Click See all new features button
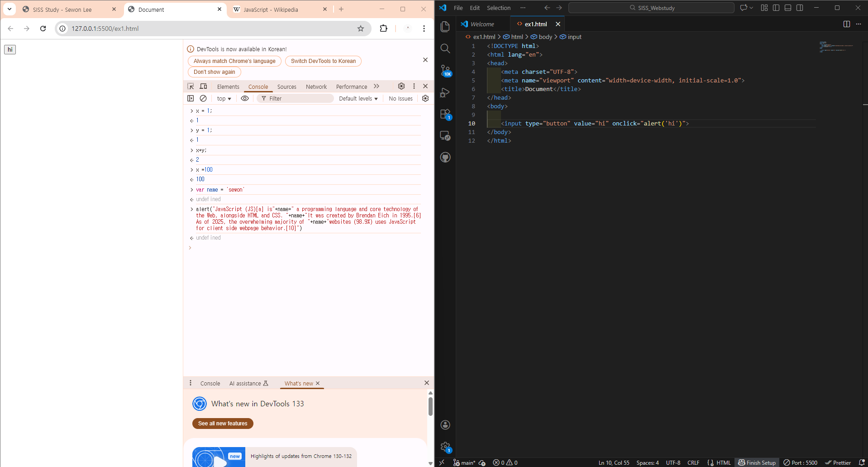Viewport: 868px width, 467px height. click(x=223, y=424)
